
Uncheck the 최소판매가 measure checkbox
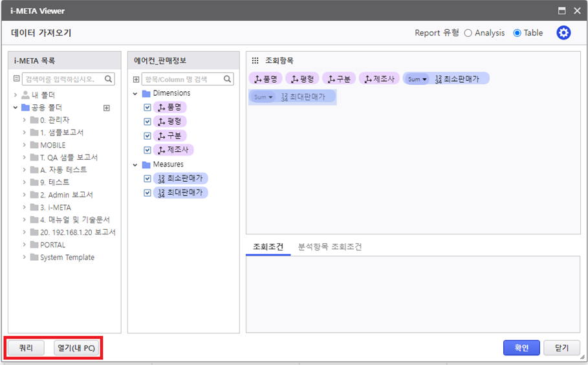tap(147, 179)
